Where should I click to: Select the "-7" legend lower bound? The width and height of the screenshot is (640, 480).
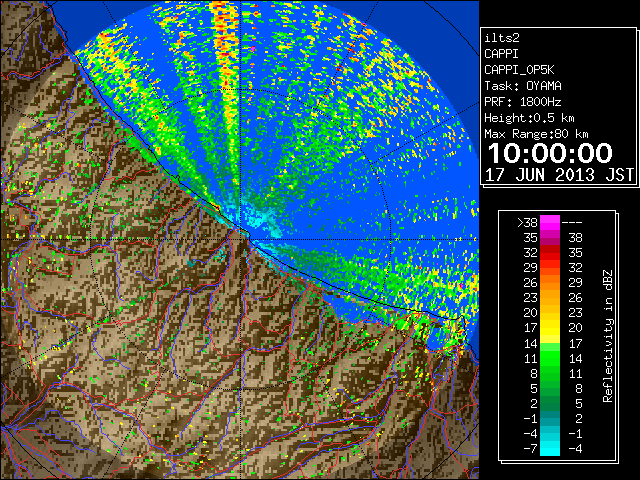530,448
